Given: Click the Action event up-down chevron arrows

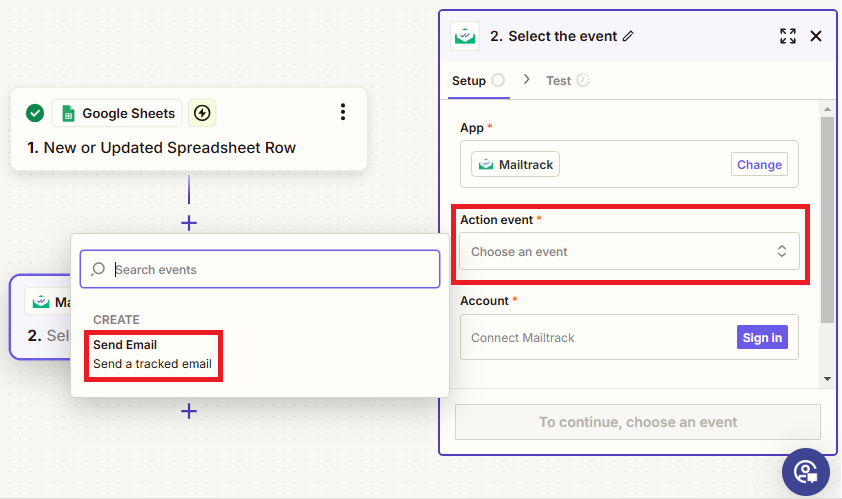Looking at the screenshot, I should pos(782,252).
